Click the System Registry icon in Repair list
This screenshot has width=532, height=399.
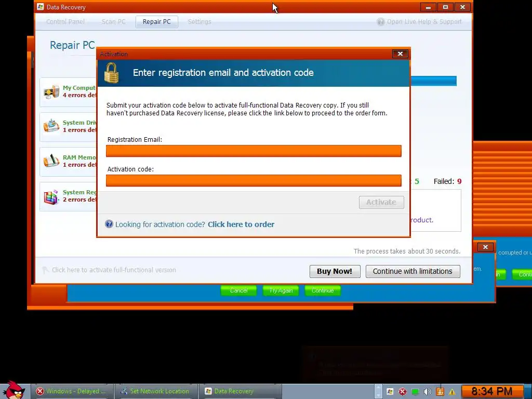coord(51,197)
